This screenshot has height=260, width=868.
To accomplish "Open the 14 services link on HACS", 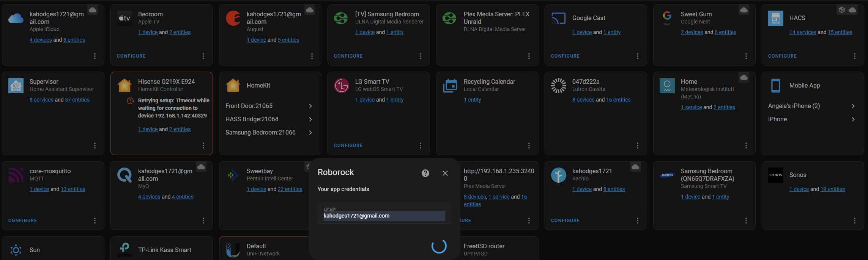I will pos(803,32).
